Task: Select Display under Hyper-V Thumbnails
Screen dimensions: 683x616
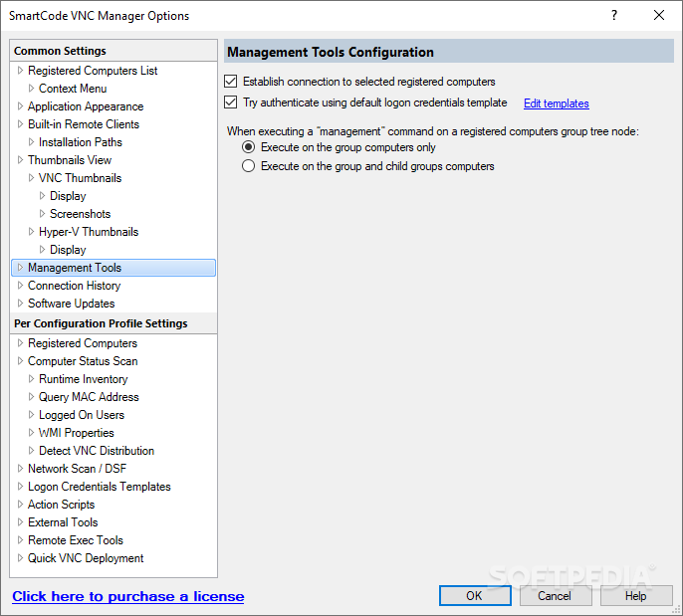Action: 68,250
